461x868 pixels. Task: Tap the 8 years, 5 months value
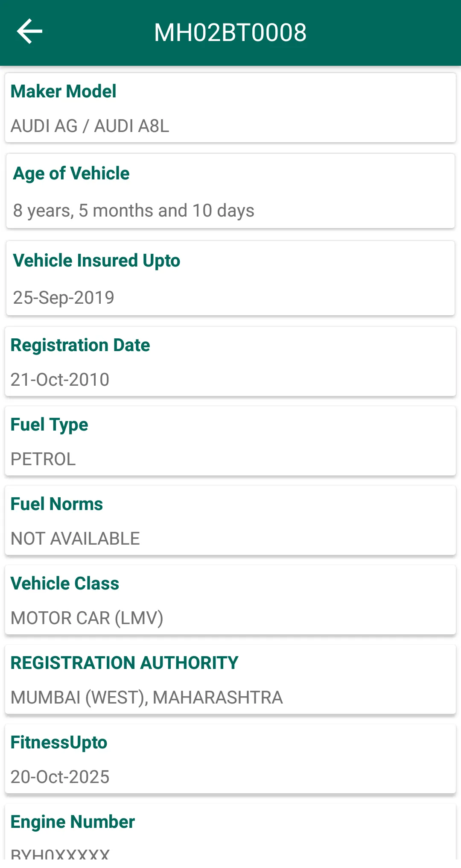(x=134, y=211)
